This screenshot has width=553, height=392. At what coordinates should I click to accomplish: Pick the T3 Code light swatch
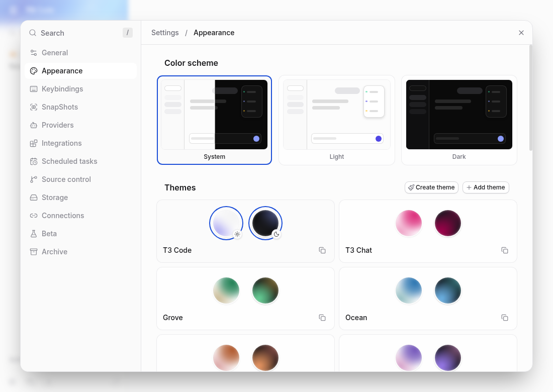coord(226,223)
